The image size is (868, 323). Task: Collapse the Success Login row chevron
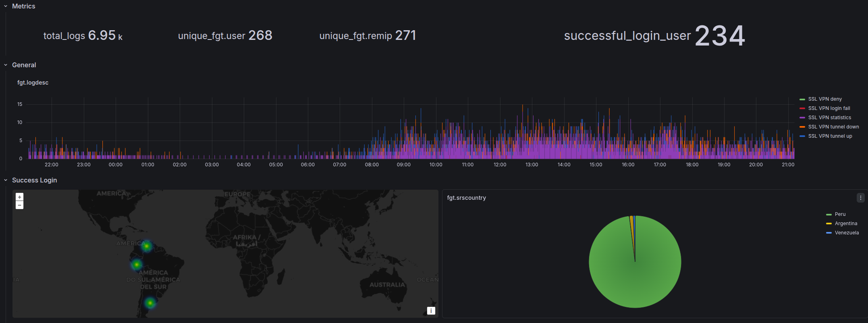[6, 180]
